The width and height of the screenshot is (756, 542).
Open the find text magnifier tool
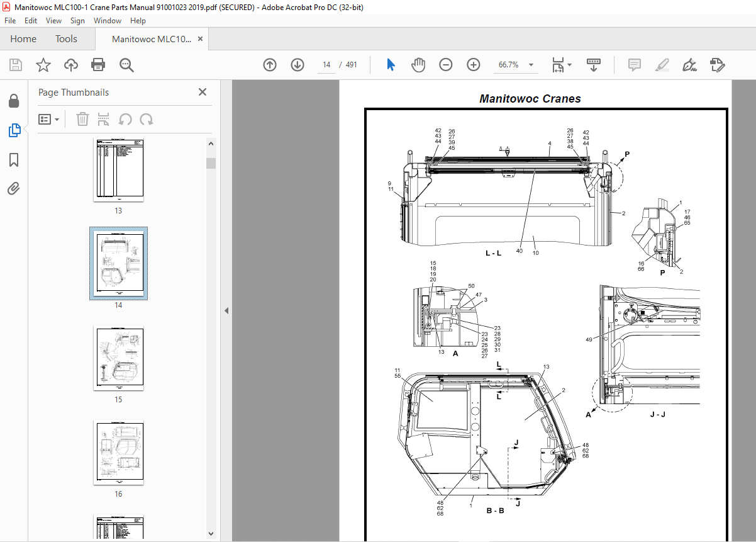126,65
